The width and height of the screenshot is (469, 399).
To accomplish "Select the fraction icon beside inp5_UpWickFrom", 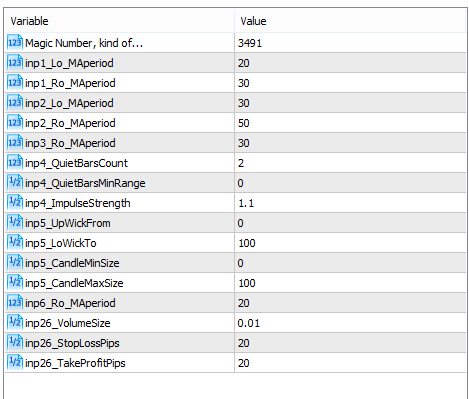I will coord(15,223).
